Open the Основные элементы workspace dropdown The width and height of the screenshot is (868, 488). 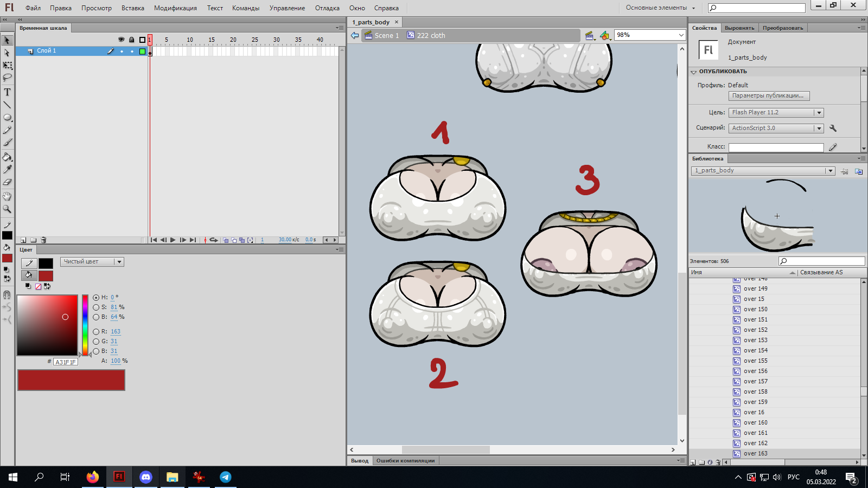[x=660, y=8]
